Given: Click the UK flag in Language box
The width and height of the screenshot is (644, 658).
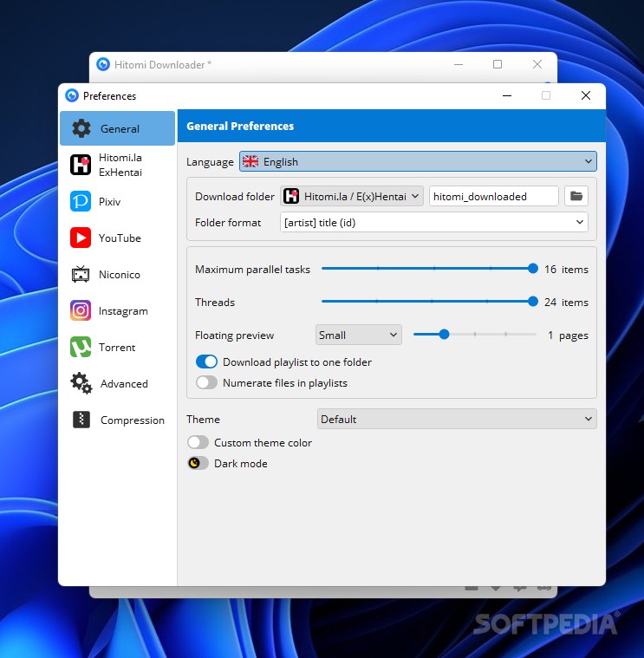Looking at the screenshot, I should (x=250, y=161).
